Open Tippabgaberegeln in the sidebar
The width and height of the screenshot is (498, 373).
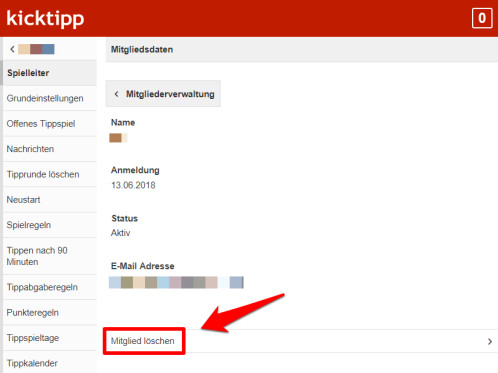50,287
